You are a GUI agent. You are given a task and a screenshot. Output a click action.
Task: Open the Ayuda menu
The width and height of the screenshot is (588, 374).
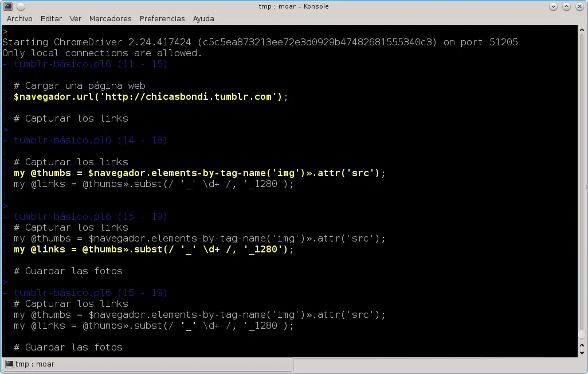[203, 19]
